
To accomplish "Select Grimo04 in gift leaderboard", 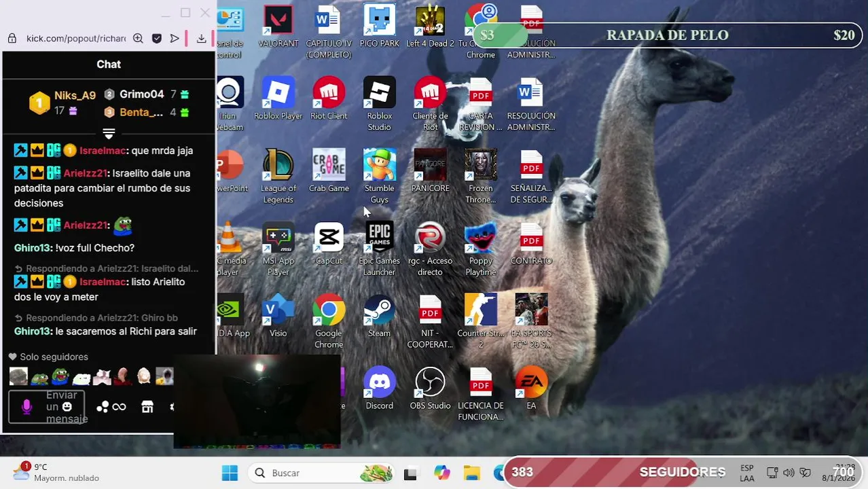I will pos(141,94).
